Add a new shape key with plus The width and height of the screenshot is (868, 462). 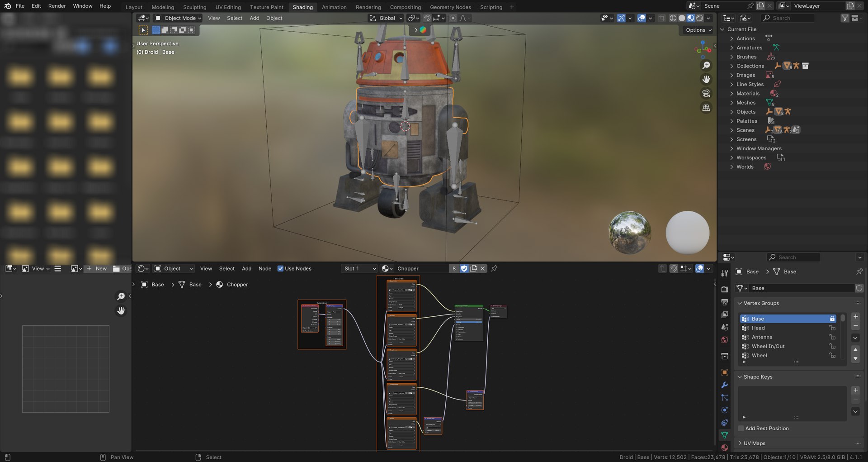coord(855,391)
